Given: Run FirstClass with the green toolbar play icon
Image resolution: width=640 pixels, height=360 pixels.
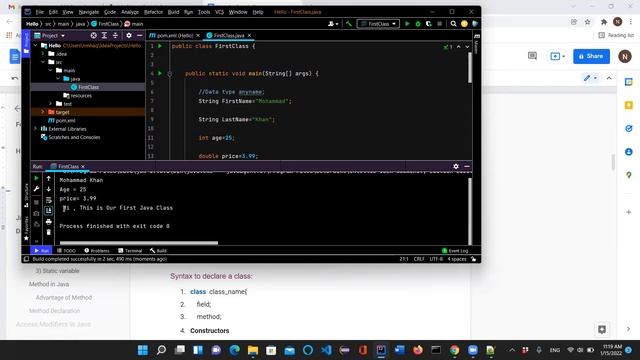Looking at the screenshot, I should pos(407,24).
